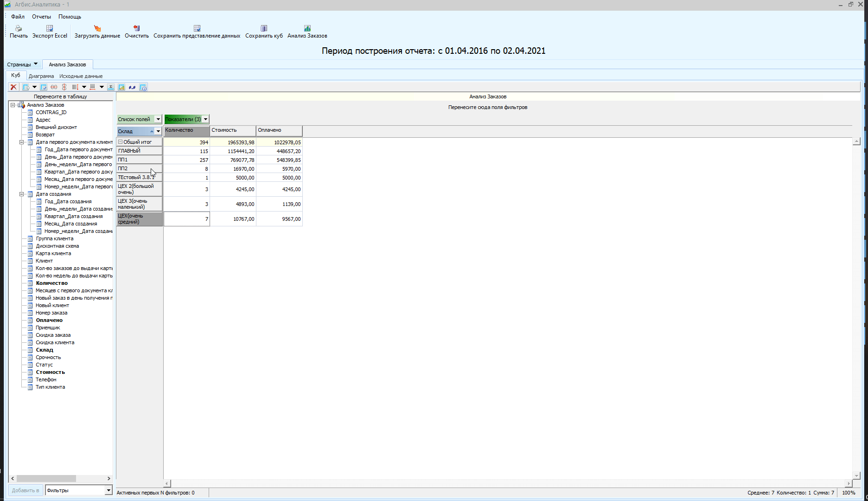Select the Приемщик field
This screenshot has width=868, height=501.
[48, 328]
